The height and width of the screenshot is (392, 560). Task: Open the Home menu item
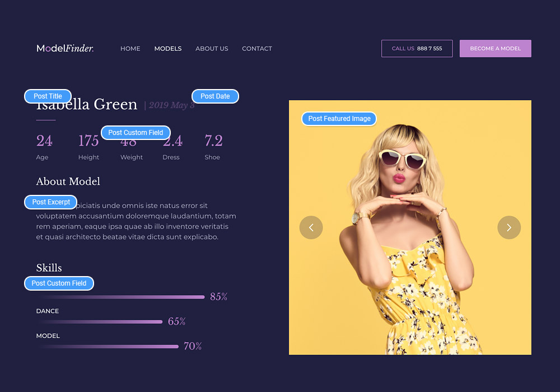coord(130,49)
